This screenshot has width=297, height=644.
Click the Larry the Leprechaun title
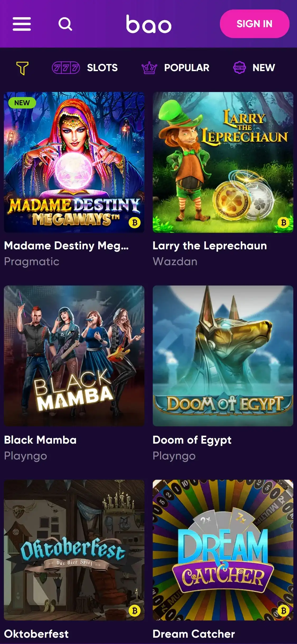click(210, 246)
